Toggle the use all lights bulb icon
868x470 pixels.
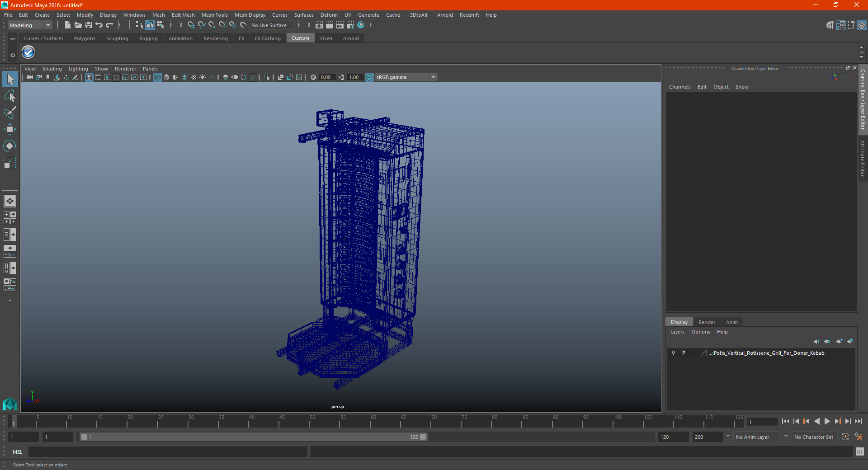click(203, 77)
